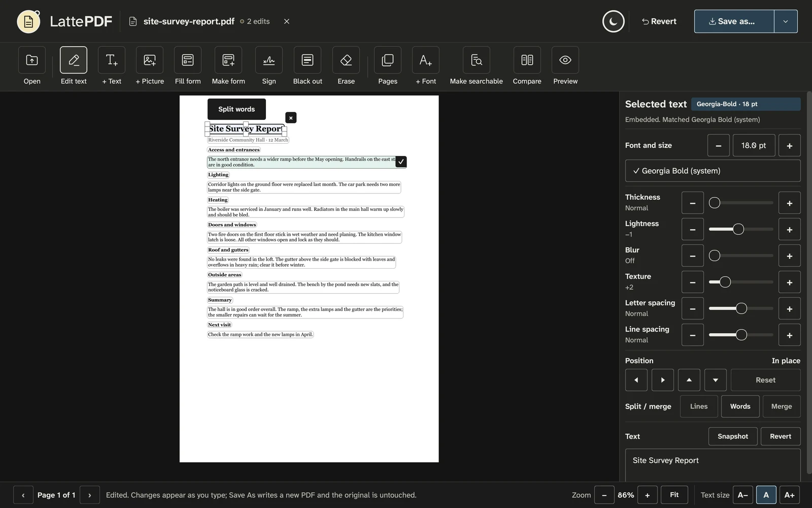Click Revert in the top bar
Image resolution: width=812 pixels, height=508 pixels.
pyautogui.click(x=659, y=21)
